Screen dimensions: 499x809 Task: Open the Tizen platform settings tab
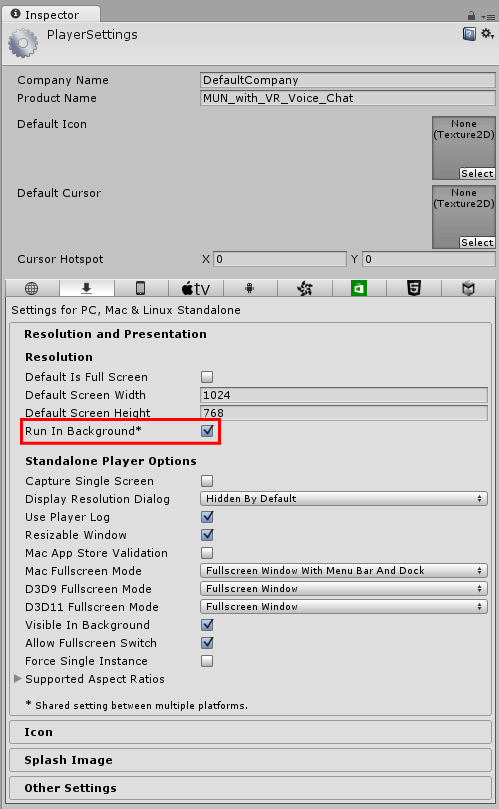pos(304,288)
